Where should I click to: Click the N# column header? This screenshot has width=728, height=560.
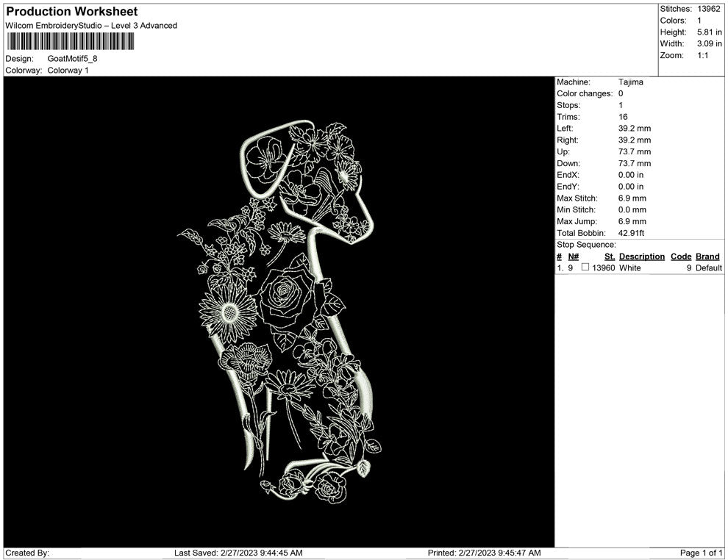574,256
